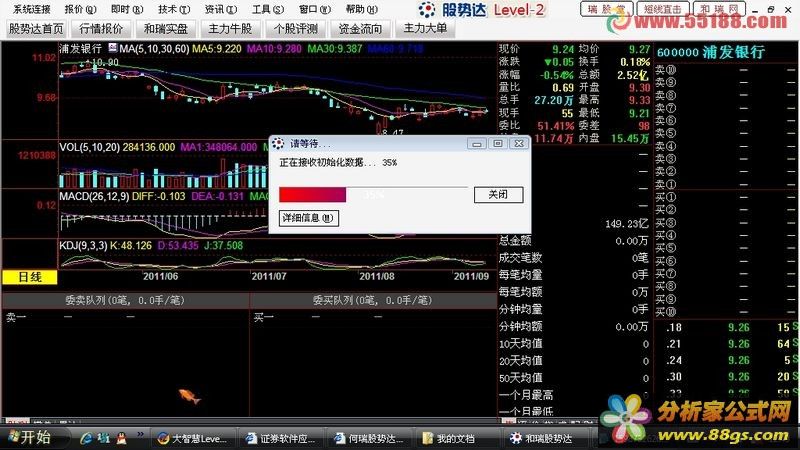The width and height of the screenshot is (800, 450).
Task: Switch to 主力牛股 tab
Action: (x=230, y=29)
